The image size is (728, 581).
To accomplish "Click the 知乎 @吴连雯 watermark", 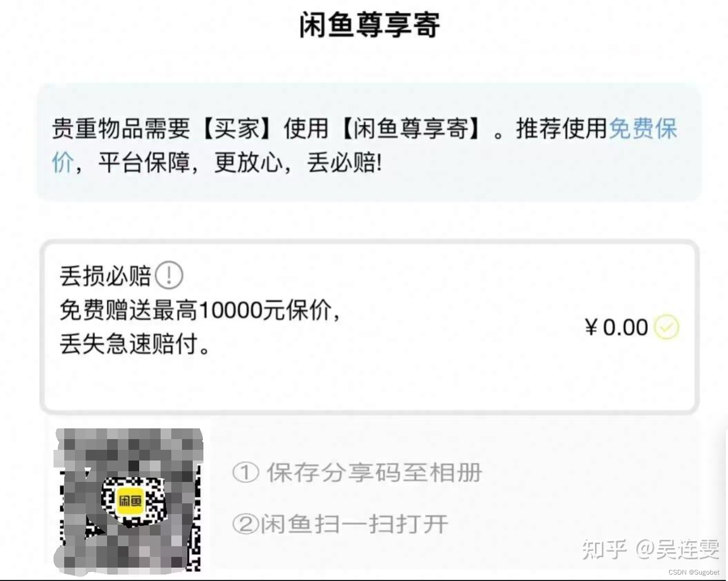I will (650, 549).
